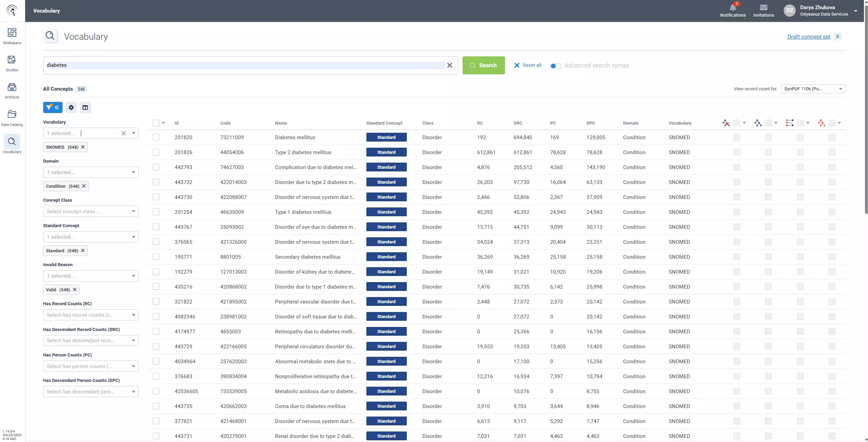Select the Type 2 diabetes mellitus checkbox
Image resolution: width=868 pixels, height=442 pixels.
pyautogui.click(x=156, y=152)
